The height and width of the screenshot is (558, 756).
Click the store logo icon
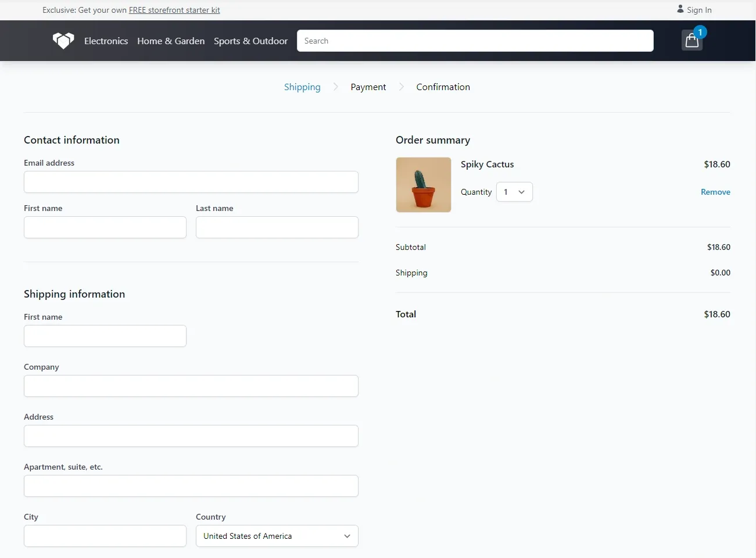(x=63, y=41)
